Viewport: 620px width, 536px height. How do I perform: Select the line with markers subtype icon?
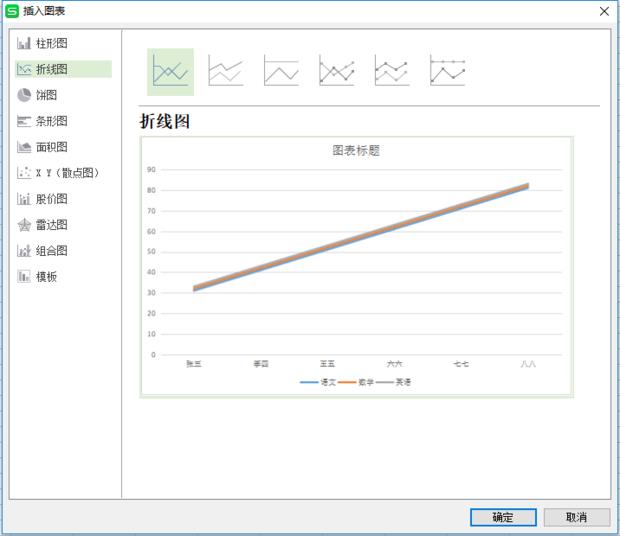[336, 71]
